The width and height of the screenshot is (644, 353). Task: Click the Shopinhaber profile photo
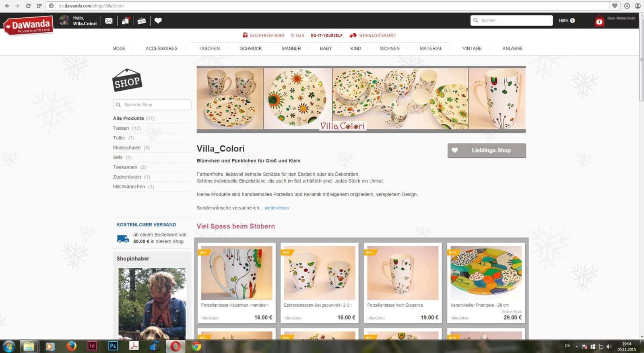pos(152,303)
